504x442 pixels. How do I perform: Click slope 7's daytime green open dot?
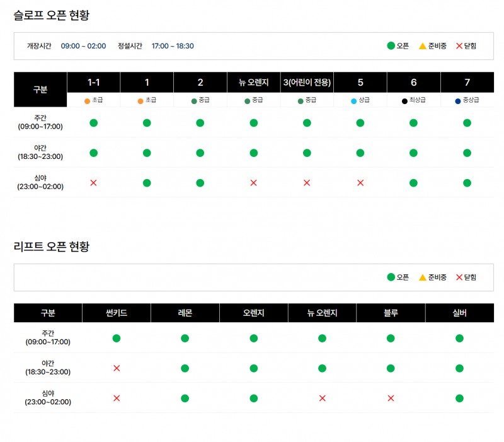tap(467, 123)
